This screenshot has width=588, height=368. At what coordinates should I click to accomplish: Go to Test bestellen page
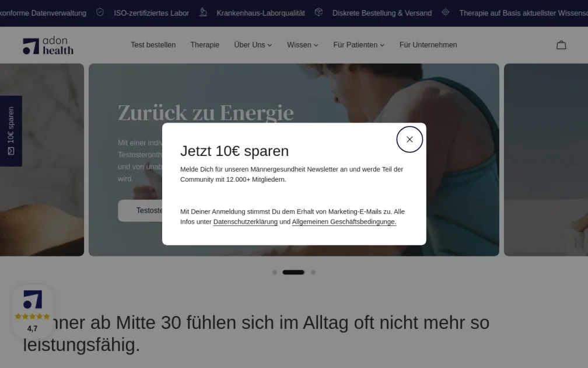pyautogui.click(x=153, y=45)
